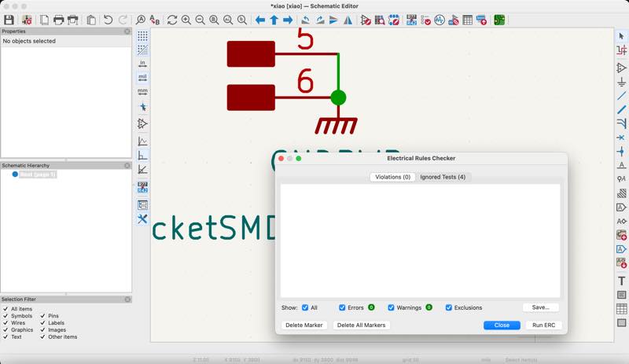
Task: Toggle the Errors checkbox
Action: 342,307
